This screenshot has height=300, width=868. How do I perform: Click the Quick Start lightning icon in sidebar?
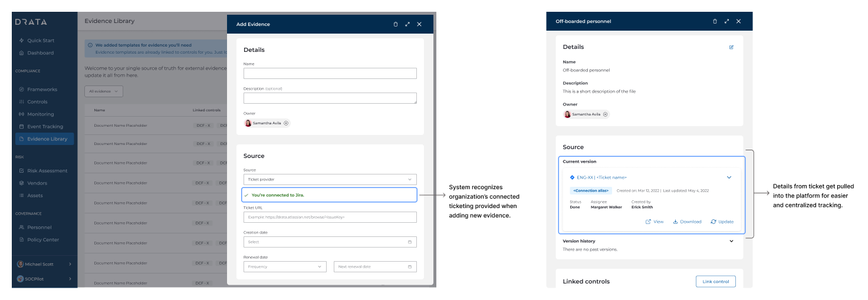pyautogui.click(x=22, y=41)
